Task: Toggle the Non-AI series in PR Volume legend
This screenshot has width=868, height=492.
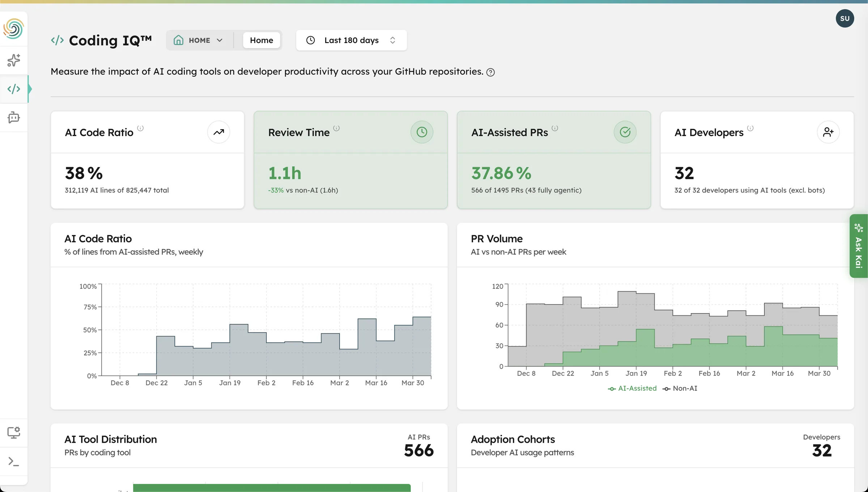Action: coord(680,388)
